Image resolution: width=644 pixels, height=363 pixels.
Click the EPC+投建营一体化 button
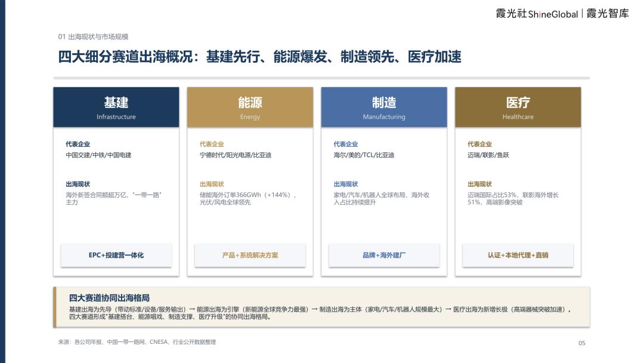[x=116, y=256]
